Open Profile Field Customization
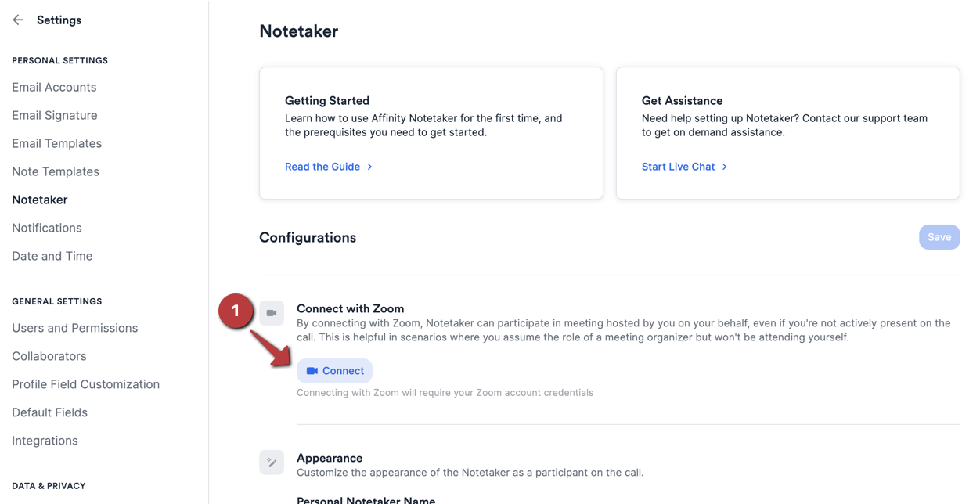Screen dimensions: 980x504 (x=85, y=384)
